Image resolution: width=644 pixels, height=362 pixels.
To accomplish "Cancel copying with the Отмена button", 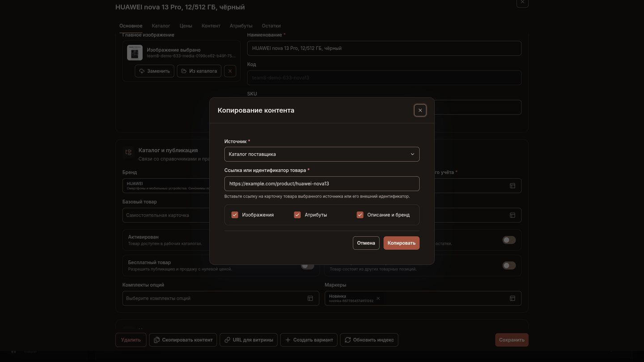I will [x=366, y=243].
